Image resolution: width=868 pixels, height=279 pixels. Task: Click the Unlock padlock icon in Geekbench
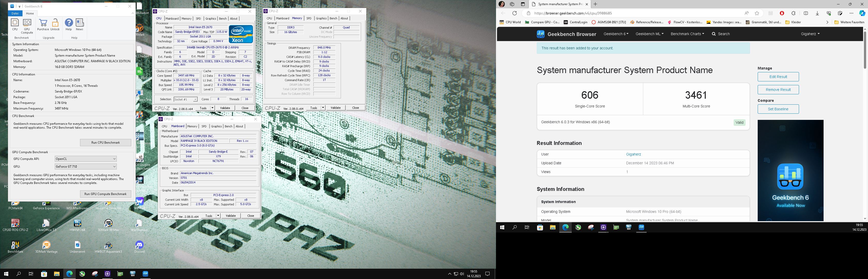55,25
